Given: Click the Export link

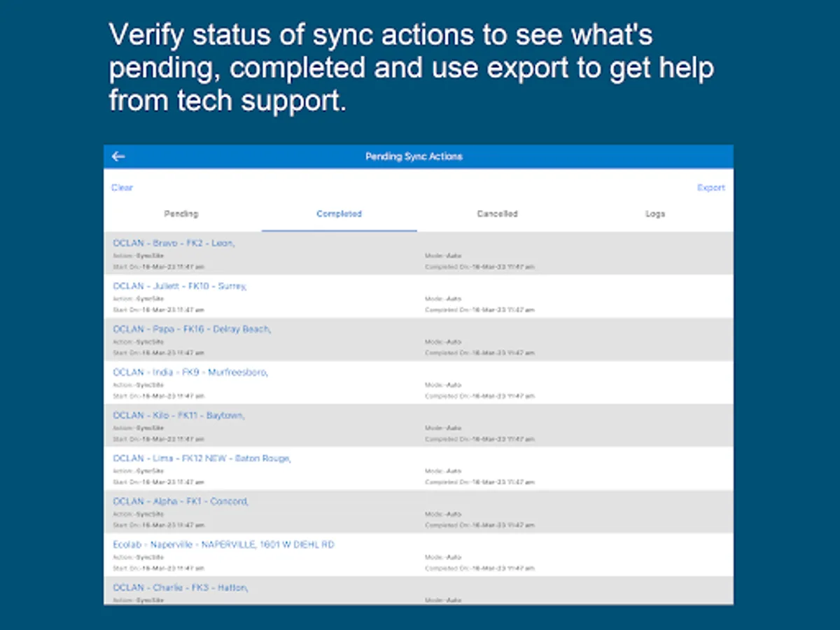Looking at the screenshot, I should [710, 188].
